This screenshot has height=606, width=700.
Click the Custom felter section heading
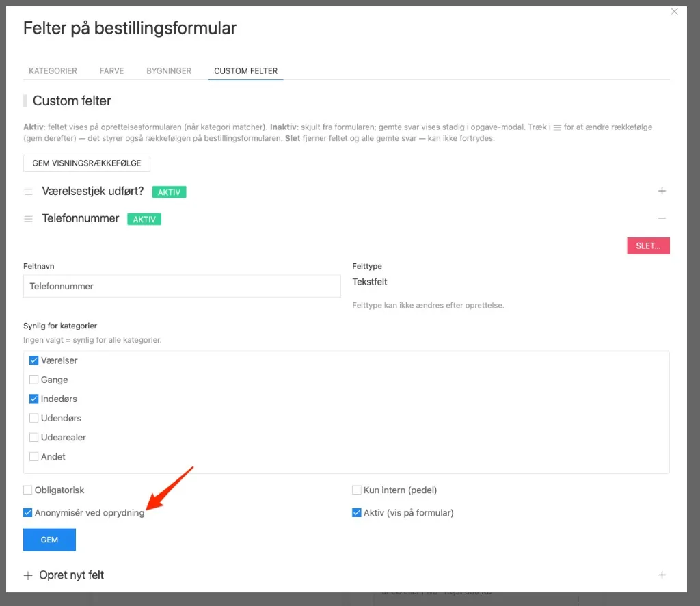click(x=72, y=101)
